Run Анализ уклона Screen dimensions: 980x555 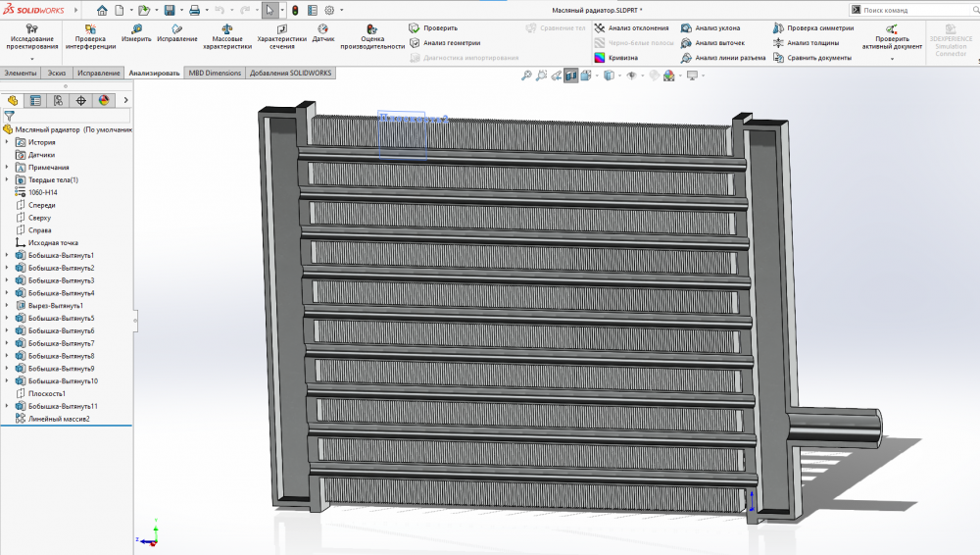point(710,28)
